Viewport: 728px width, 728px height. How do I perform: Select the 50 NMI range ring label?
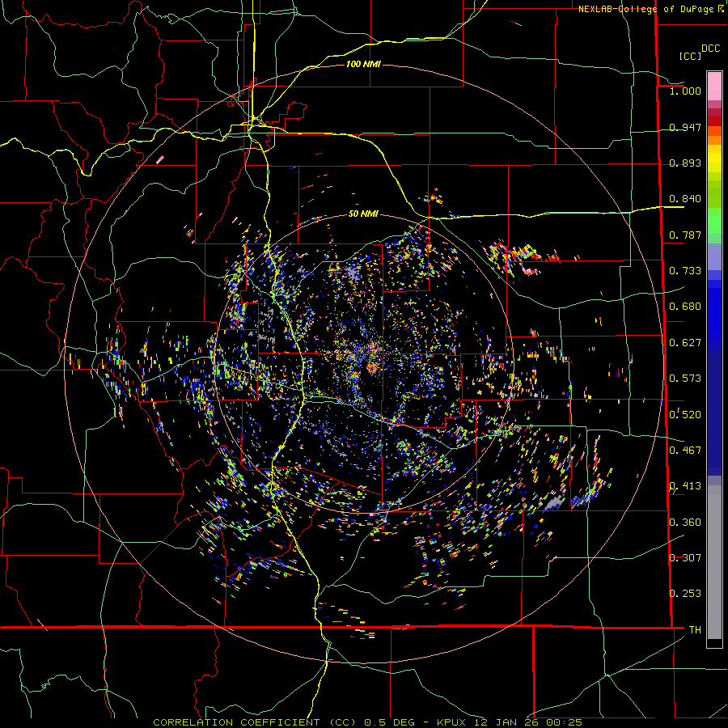click(x=363, y=214)
